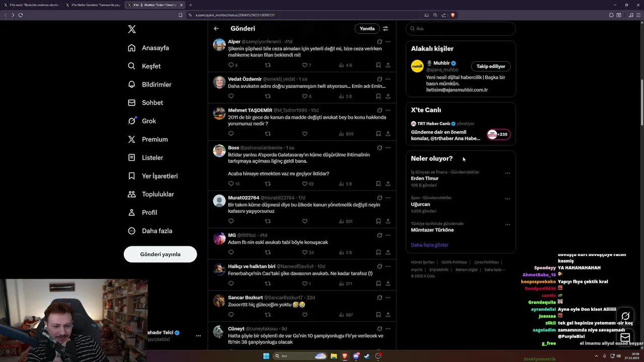The image size is (644, 362).
Task: Open a new browser tab
Action: coord(191,5)
